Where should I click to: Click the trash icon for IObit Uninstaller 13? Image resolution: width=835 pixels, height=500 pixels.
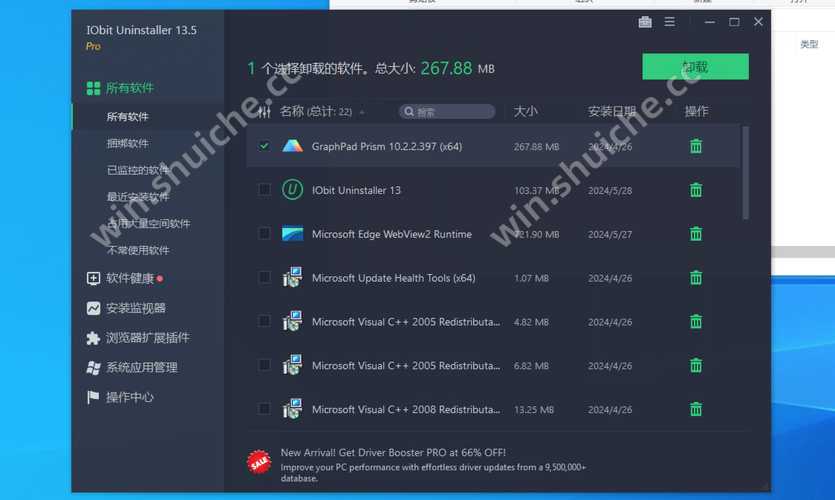696,190
